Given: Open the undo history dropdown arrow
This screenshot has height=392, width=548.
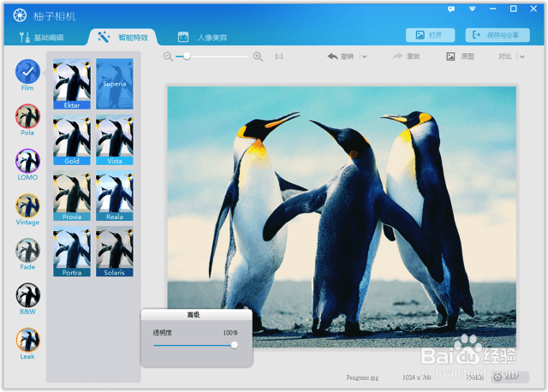Looking at the screenshot, I should (365, 56).
